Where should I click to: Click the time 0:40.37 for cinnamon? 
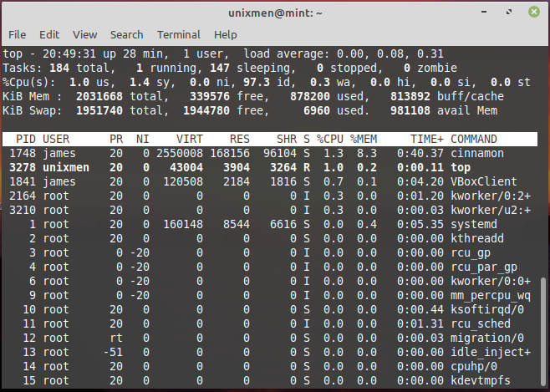point(420,153)
